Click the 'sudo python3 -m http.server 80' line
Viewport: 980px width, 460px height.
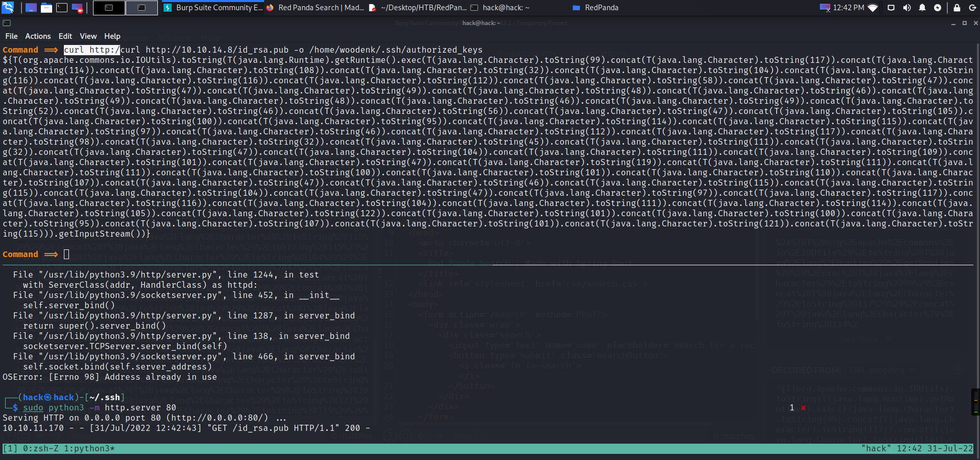(100, 407)
